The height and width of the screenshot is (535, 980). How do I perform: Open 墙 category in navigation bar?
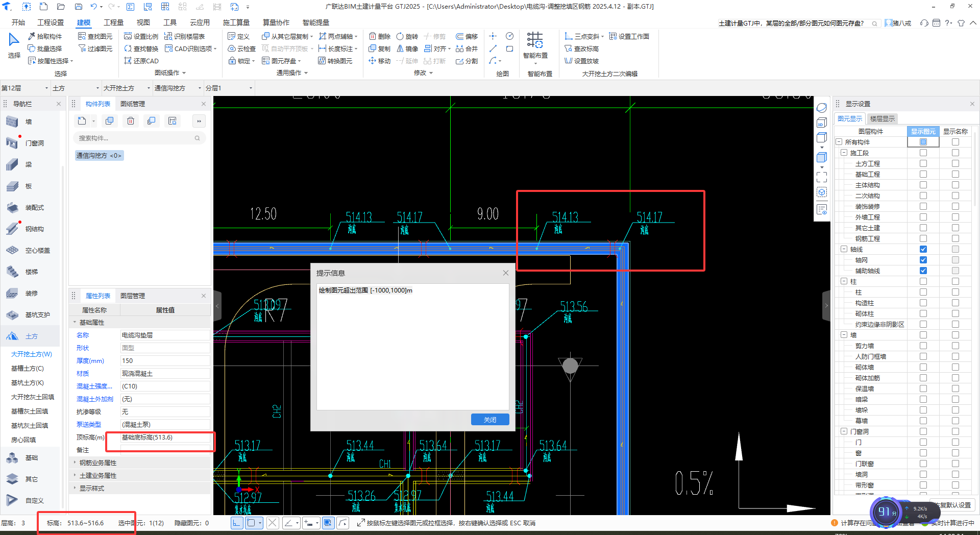[29, 121]
